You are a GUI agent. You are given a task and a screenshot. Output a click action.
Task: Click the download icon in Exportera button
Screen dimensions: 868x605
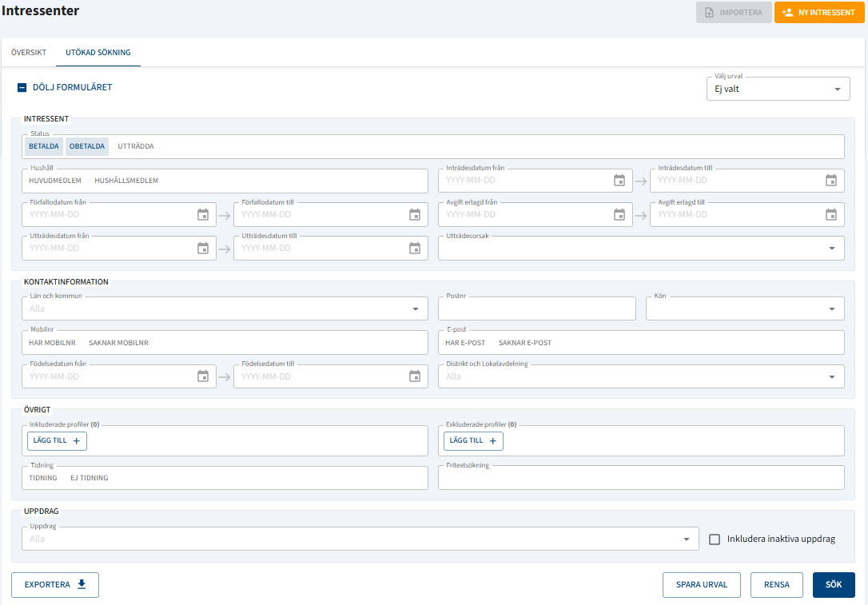pyautogui.click(x=82, y=584)
